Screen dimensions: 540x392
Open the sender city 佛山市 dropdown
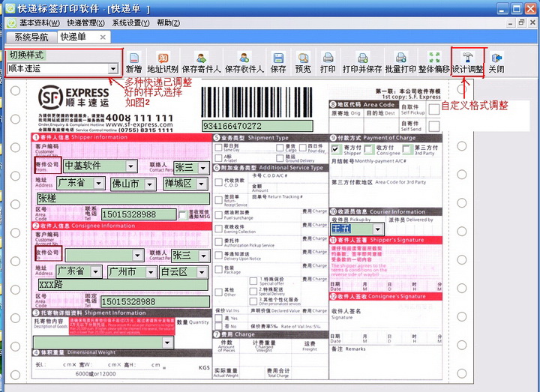(149, 184)
